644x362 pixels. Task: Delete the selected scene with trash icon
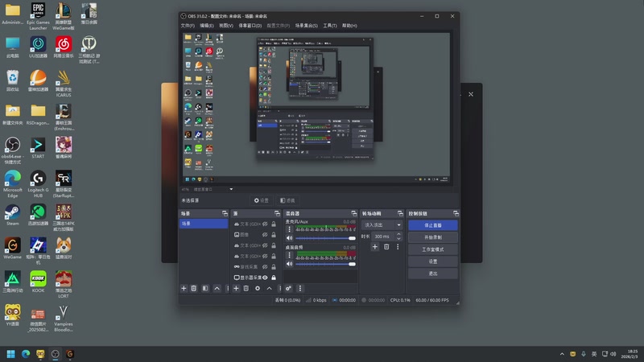point(194,289)
